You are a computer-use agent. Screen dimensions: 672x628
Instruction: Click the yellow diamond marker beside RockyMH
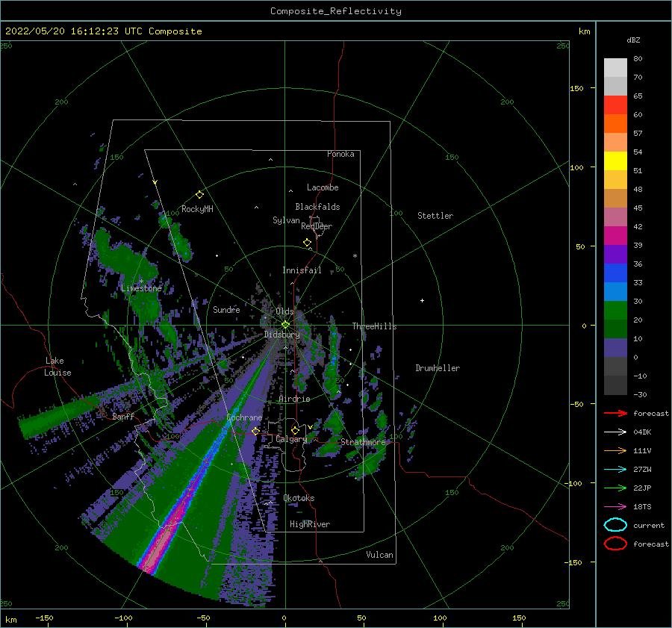(199, 195)
